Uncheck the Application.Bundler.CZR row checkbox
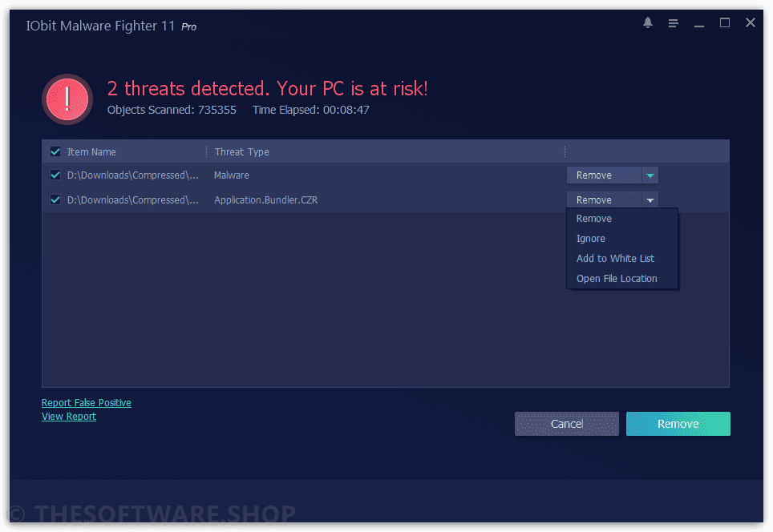 tap(55, 200)
